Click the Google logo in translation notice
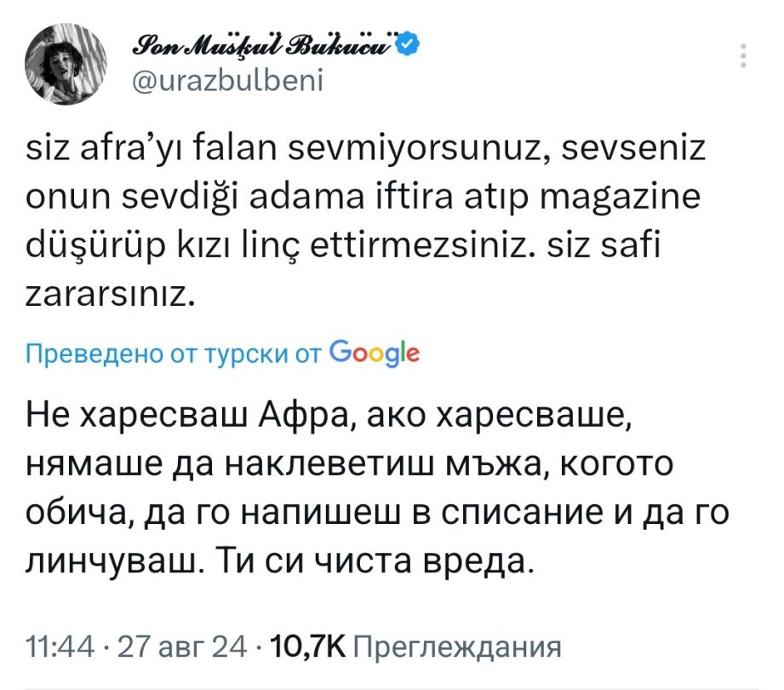 click(x=373, y=354)
